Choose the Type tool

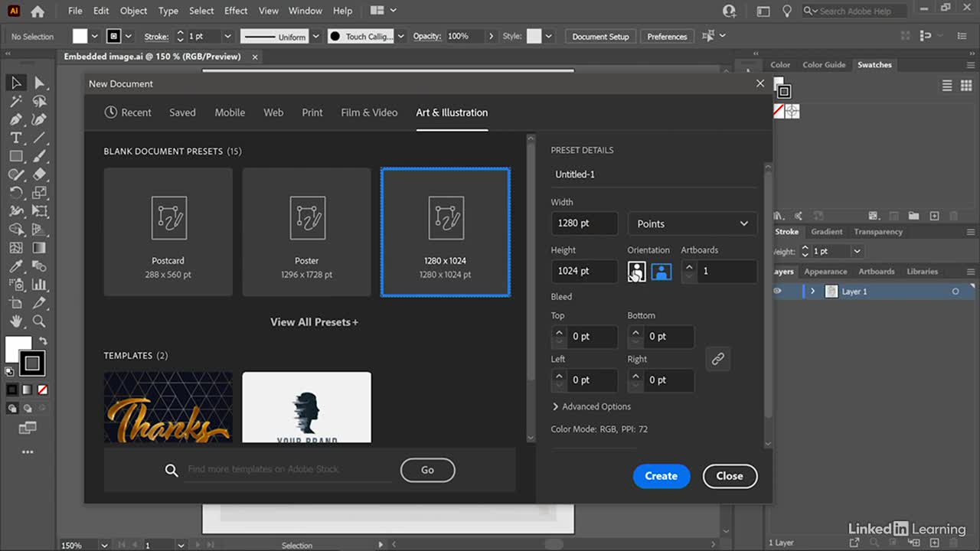(16, 138)
